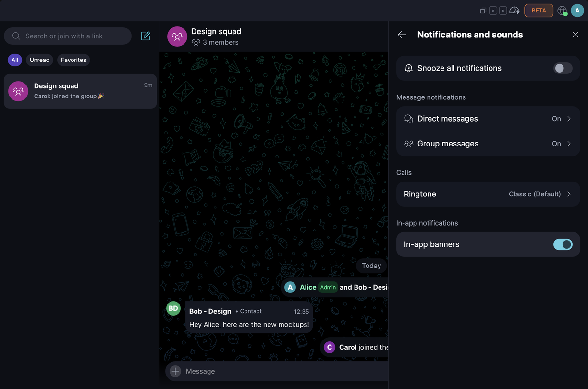Click the search magnifier icon
This screenshot has height=389, width=588.
[16, 36]
